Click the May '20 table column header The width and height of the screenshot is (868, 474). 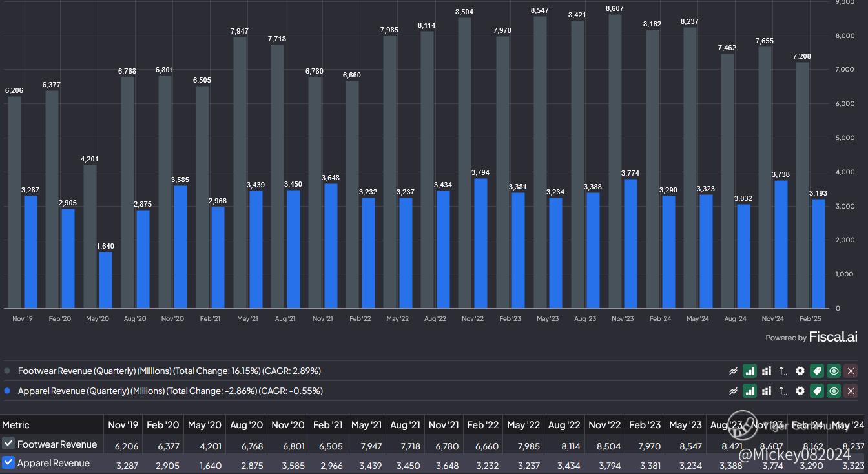point(204,425)
